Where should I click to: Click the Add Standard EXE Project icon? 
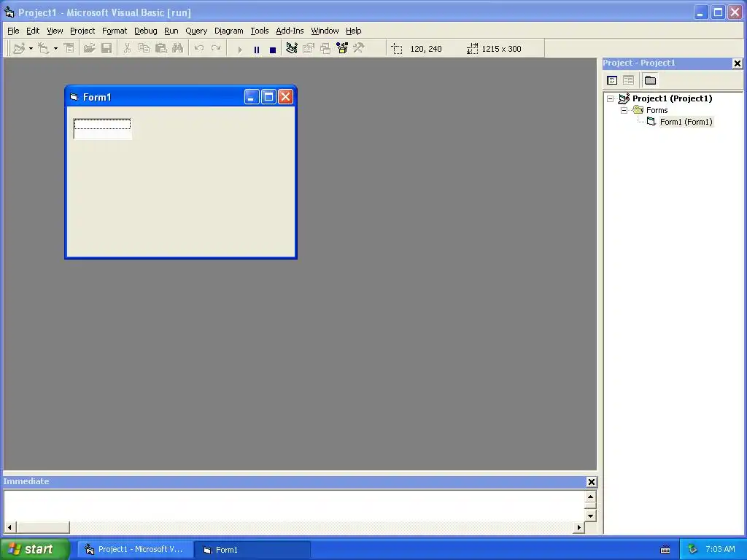coord(19,49)
